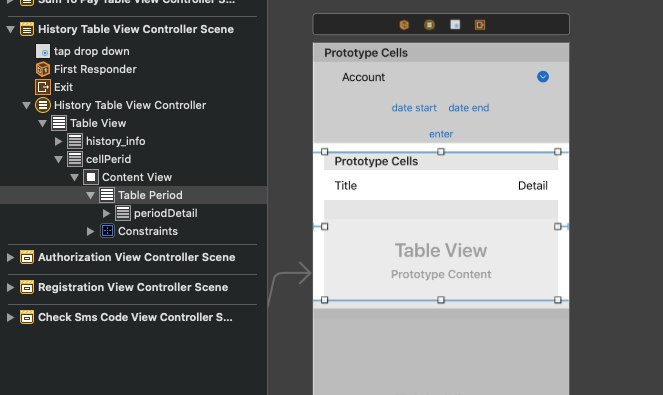663x395 pixels.
Task: Click Authorization View Controller Scene icon
Action: 27,257
